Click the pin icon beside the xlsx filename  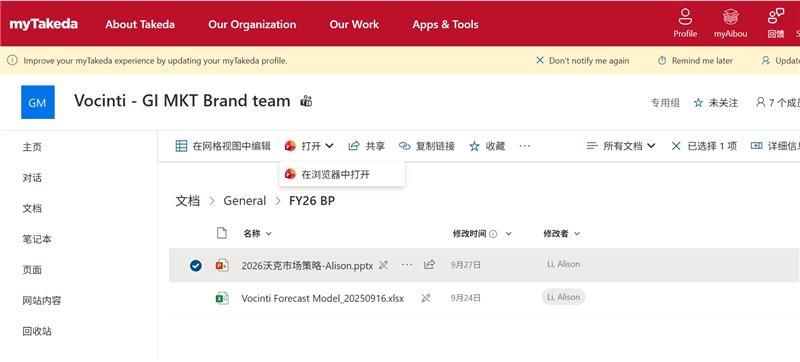[x=426, y=298]
